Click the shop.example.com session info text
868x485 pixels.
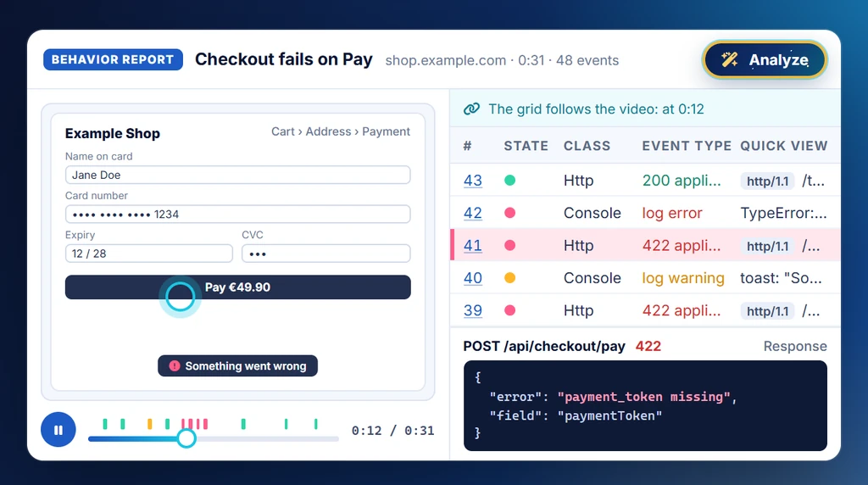[x=502, y=60]
